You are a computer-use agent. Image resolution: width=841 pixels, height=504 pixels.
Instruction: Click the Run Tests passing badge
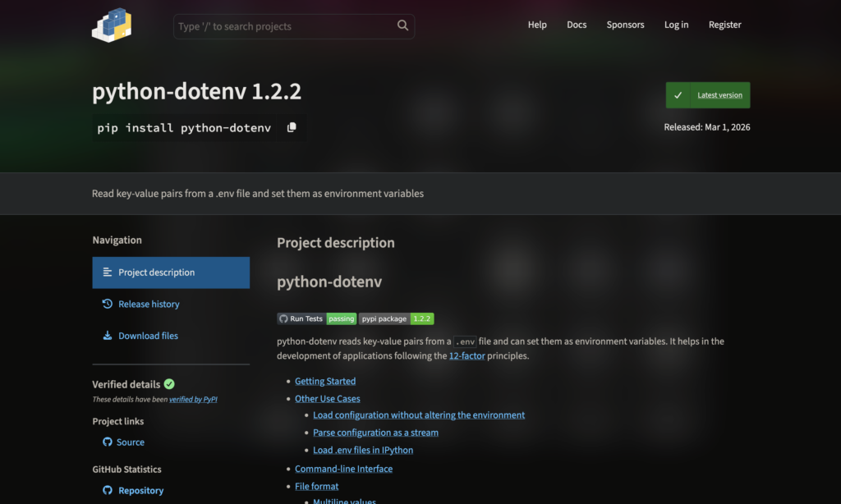316,318
